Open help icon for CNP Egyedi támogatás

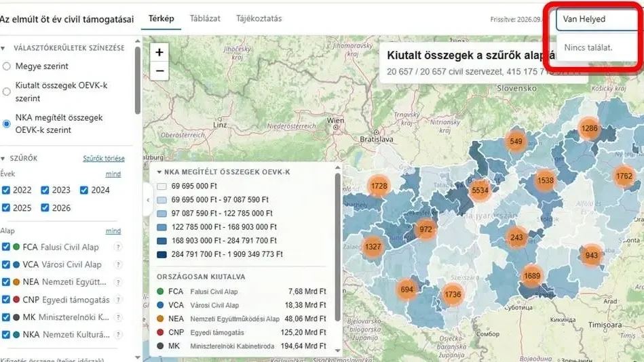(118, 300)
